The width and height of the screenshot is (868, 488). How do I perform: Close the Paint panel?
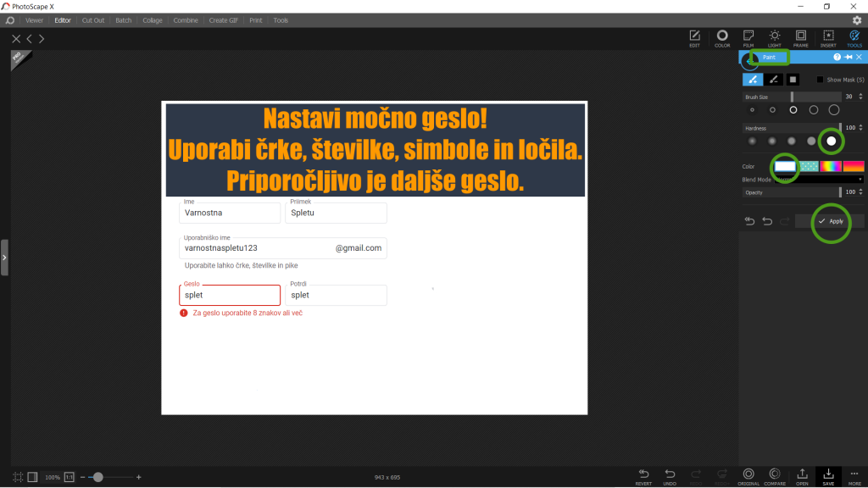(860, 57)
